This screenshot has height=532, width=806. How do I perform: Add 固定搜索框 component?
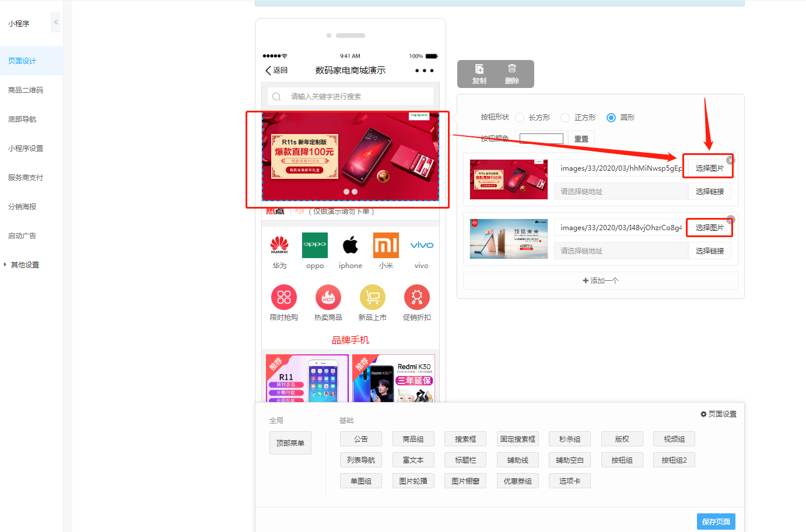coord(518,439)
